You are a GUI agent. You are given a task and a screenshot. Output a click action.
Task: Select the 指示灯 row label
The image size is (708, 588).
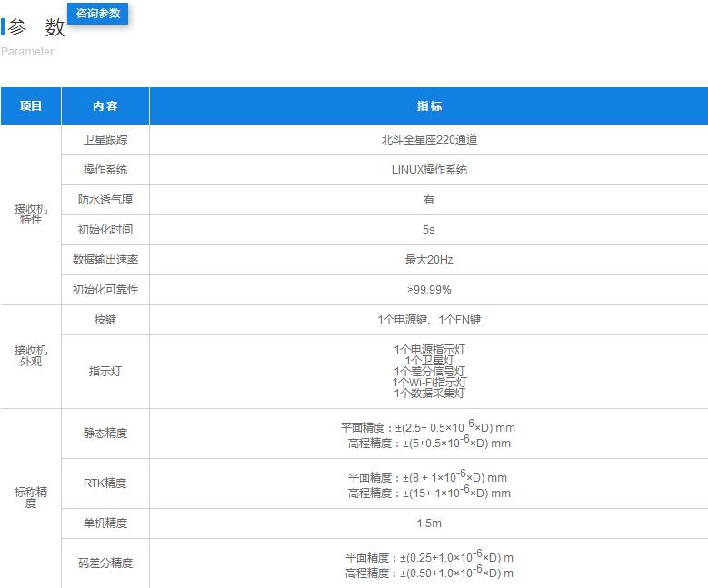[105, 372]
